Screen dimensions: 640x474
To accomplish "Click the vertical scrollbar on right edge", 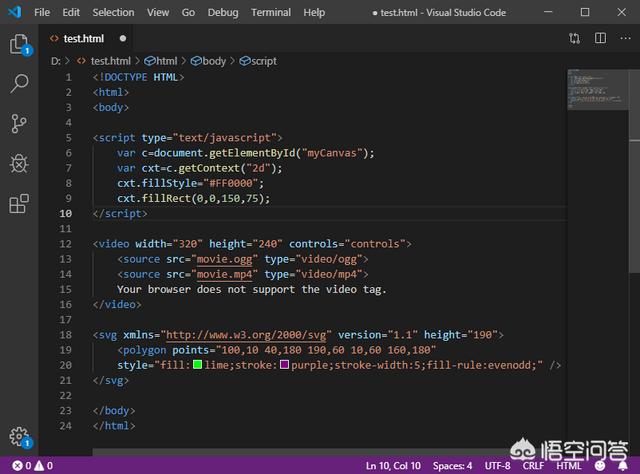I will (634, 171).
